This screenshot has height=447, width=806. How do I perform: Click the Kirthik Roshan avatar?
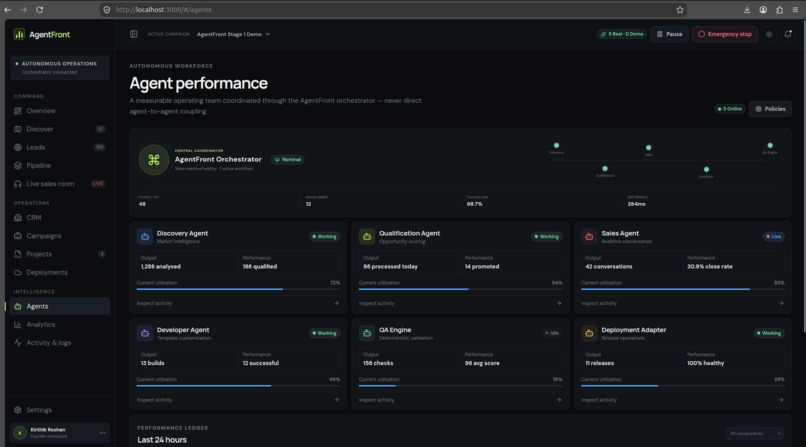(20, 433)
